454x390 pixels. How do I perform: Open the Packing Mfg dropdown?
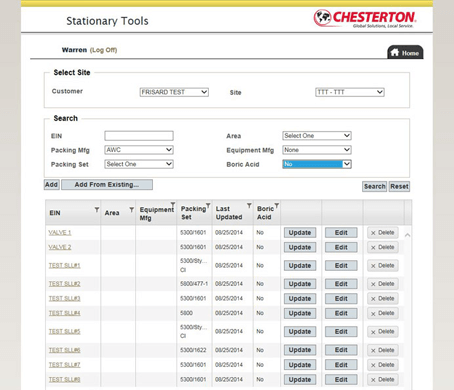click(139, 150)
